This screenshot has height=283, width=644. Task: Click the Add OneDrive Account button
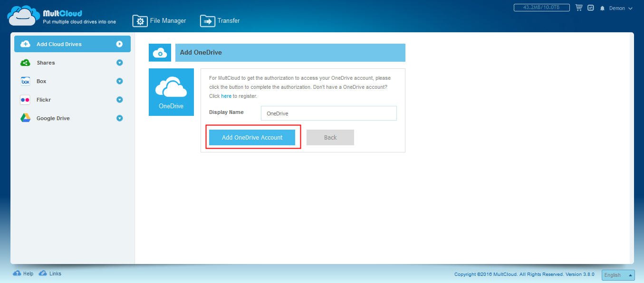tap(252, 137)
